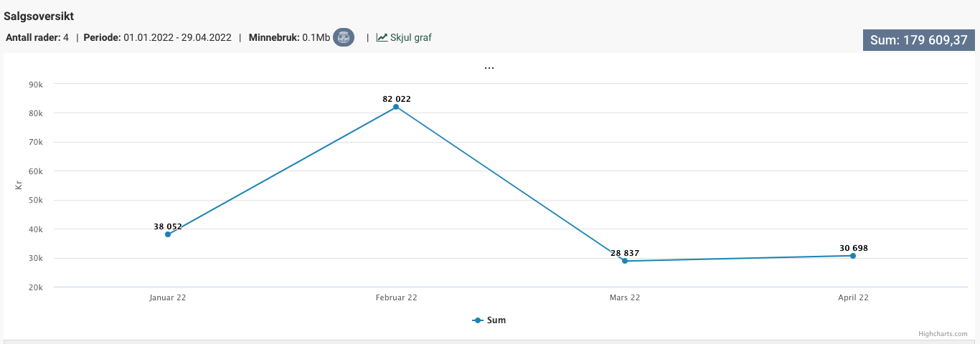This screenshot has height=344, width=980.
Task: Open the Highcharts.com credit link
Action: click(943, 334)
